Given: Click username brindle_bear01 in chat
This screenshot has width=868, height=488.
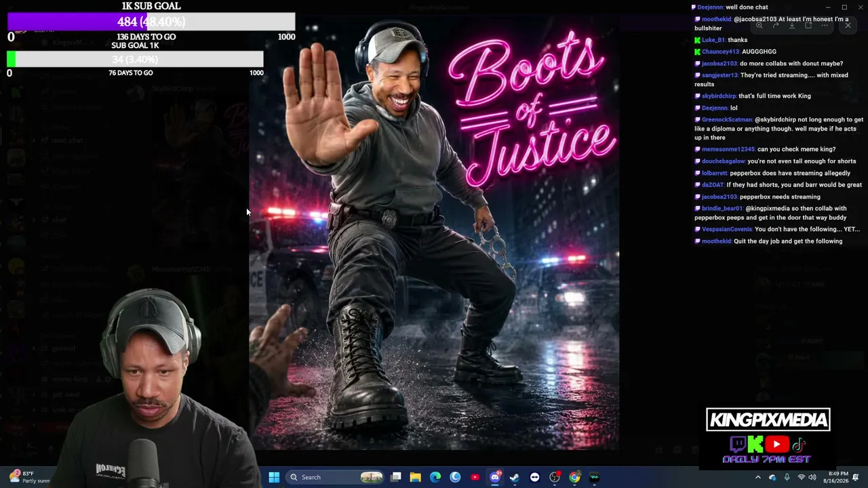Looking at the screenshot, I should 722,209.
